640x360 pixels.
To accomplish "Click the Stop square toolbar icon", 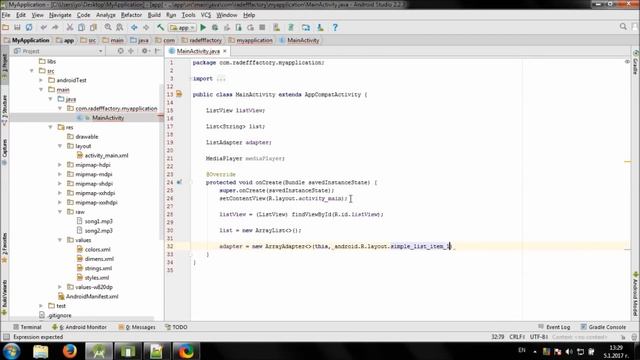I will point(262,27).
